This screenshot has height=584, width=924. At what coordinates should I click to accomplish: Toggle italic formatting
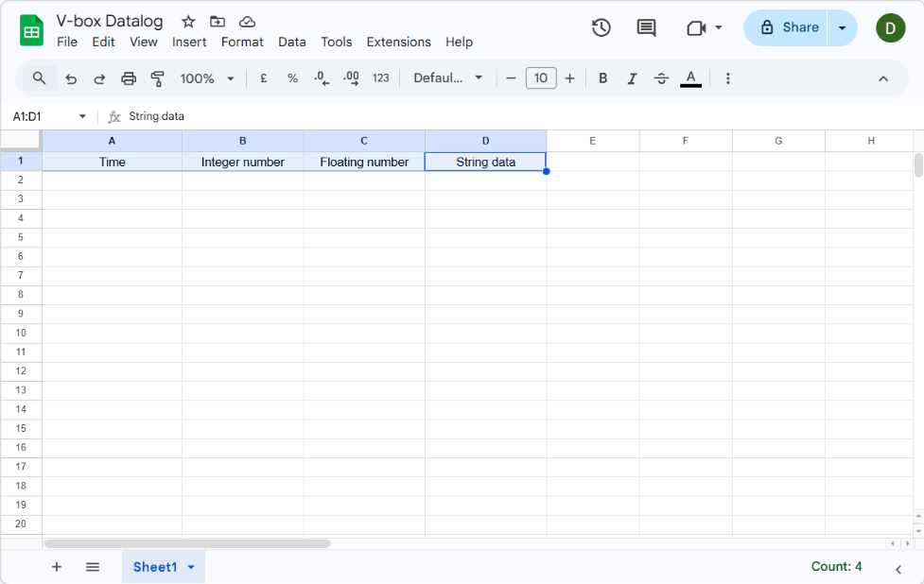pyautogui.click(x=632, y=78)
